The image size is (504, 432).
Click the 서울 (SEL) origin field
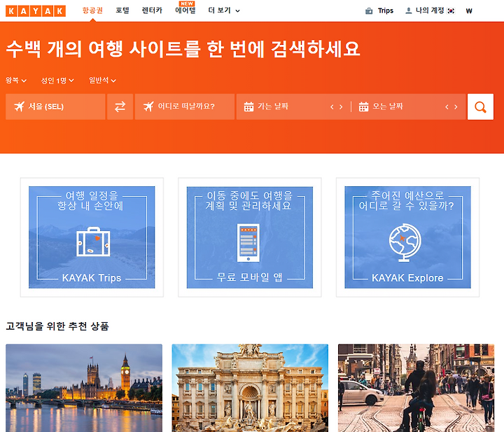coord(55,106)
